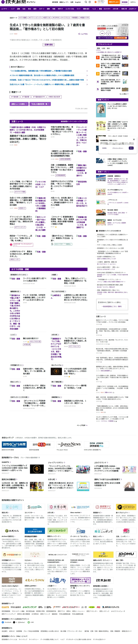Click the weather sun icon for Tokyo

95,2
